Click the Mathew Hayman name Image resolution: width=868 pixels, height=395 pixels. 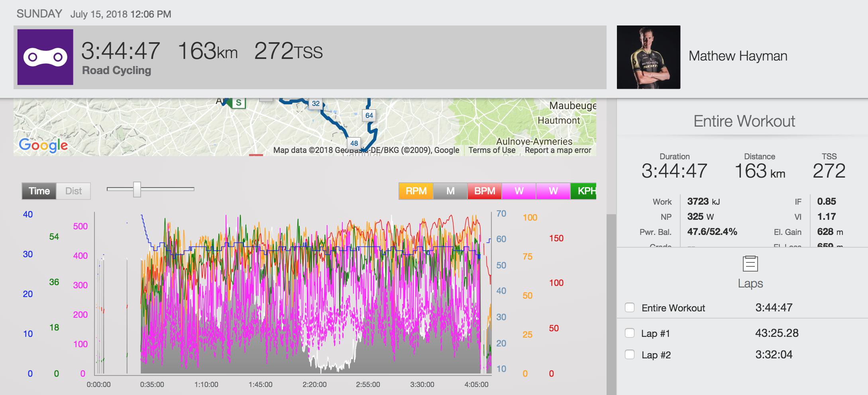click(x=738, y=56)
